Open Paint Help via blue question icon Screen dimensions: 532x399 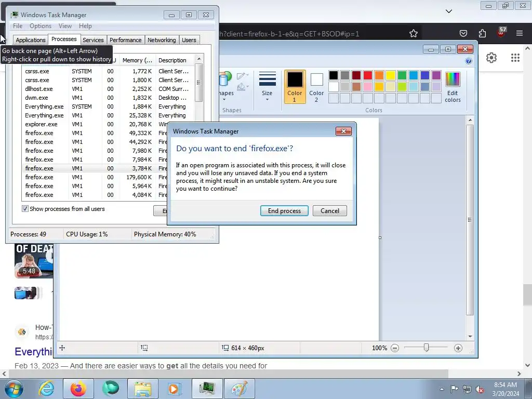469,61
